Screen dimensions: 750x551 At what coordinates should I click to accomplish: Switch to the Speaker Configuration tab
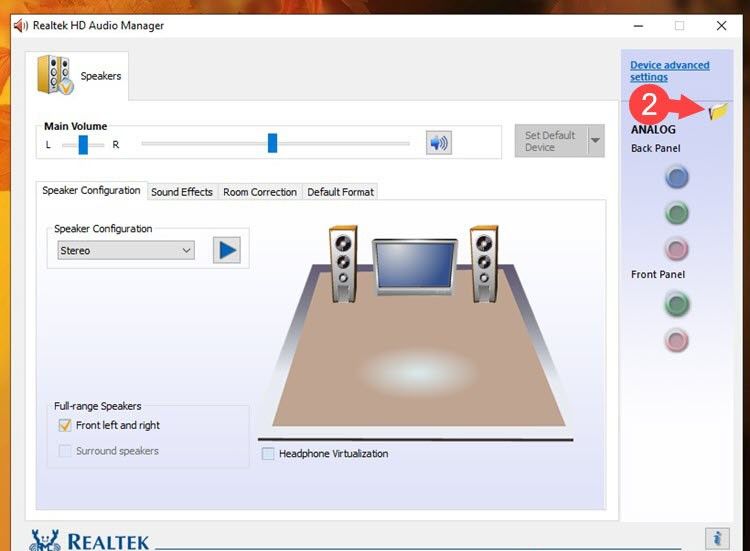91,190
